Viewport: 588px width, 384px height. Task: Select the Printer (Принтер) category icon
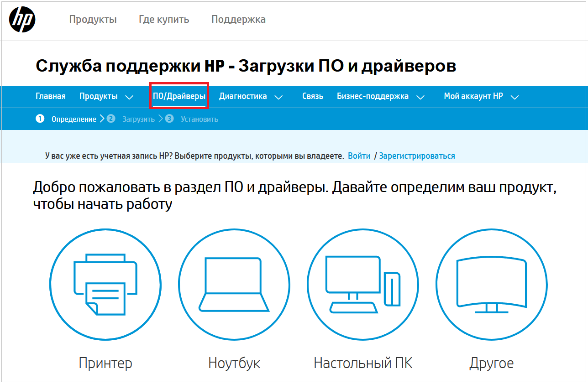click(x=105, y=284)
